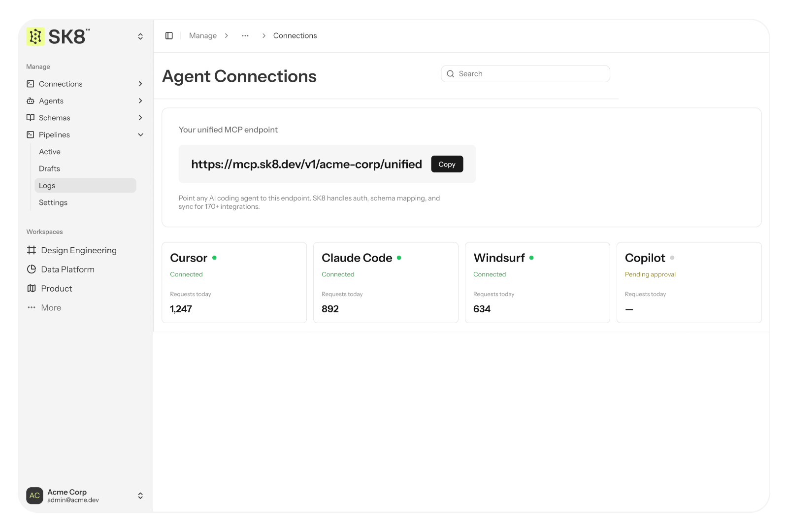This screenshot has width=788, height=532.
Task: Click the Agents icon in the sidebar
Action: click(30, 100)
